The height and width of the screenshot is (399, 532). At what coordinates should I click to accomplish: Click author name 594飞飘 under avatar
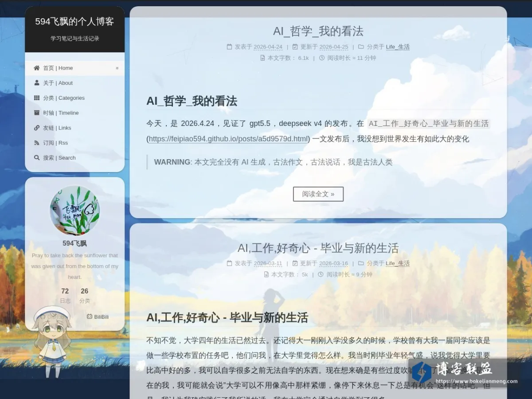74,243
